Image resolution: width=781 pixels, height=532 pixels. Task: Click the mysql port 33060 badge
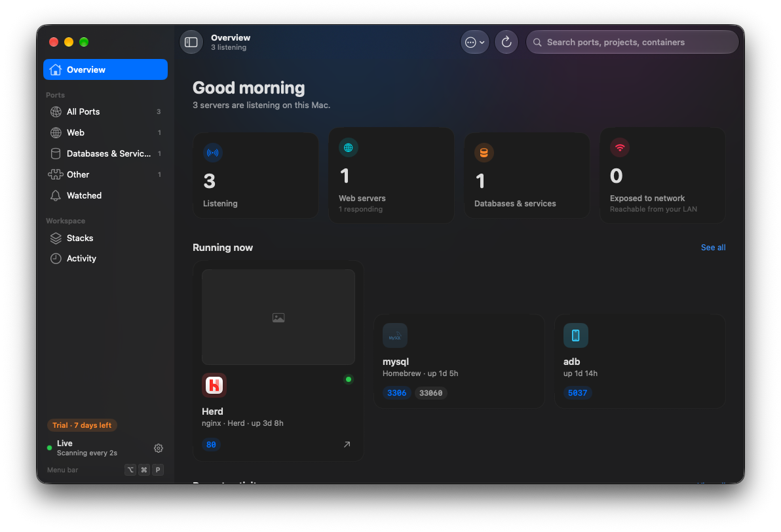click(x=431, y=393)
